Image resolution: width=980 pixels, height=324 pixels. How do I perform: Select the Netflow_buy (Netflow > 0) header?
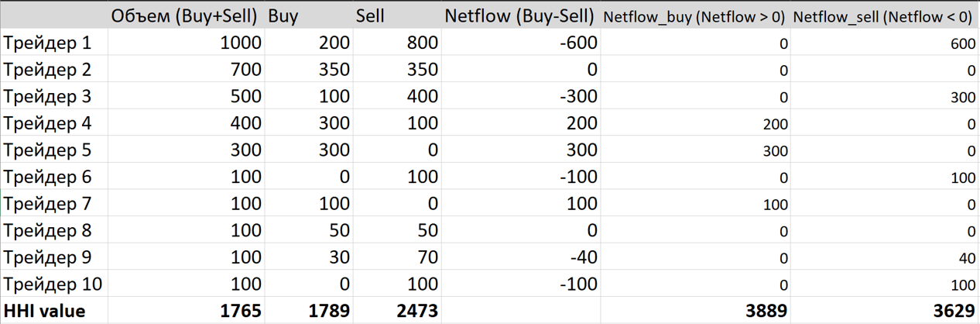(x=694, y=16)
